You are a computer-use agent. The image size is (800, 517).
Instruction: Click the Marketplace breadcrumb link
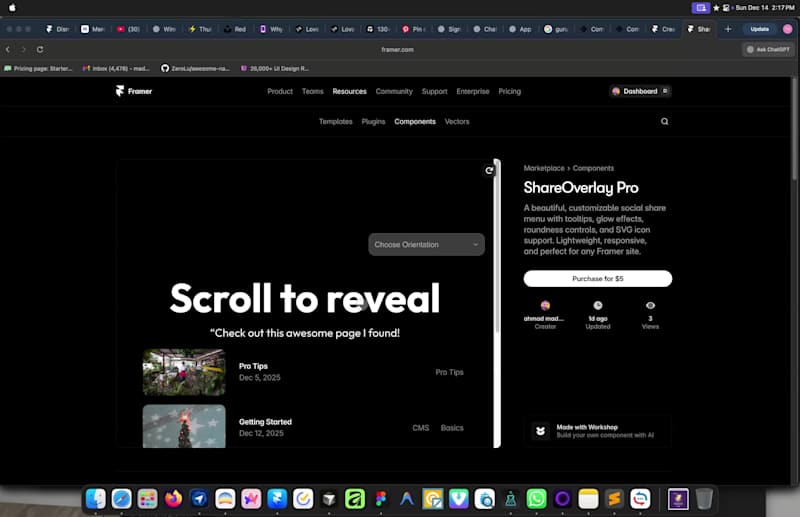point(544,168)
